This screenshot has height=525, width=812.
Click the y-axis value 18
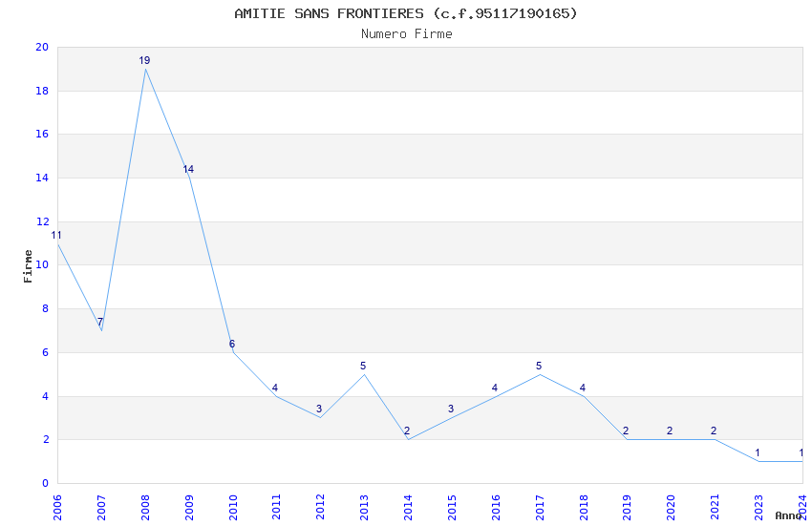click(x=42, y=91)
